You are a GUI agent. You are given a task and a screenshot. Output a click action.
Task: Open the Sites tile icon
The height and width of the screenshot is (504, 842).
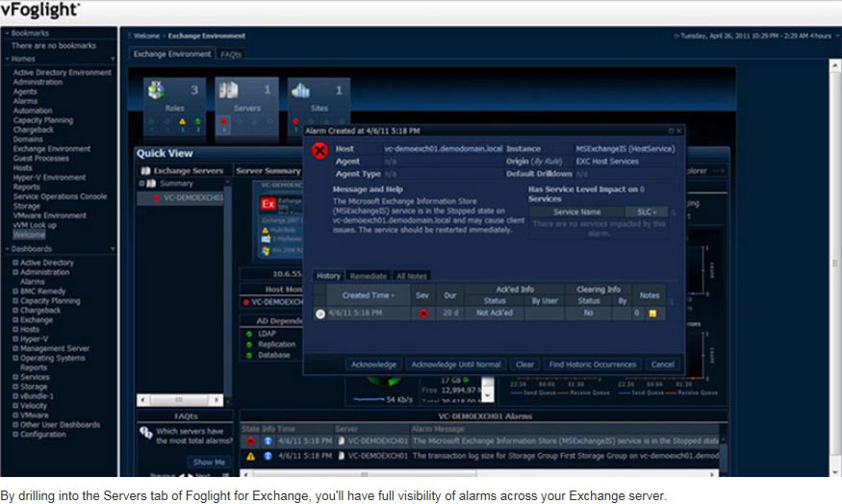(x=300, y=89)
